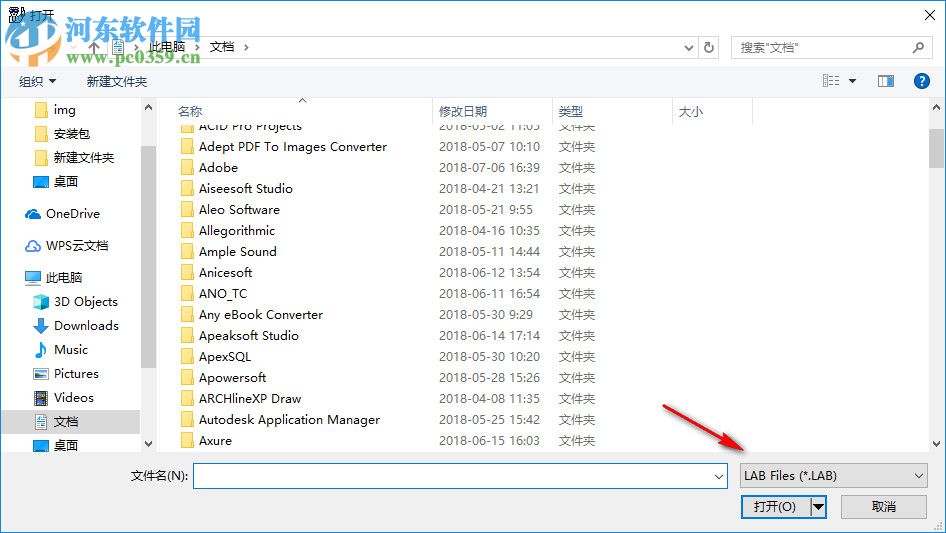Click the img folder icon in sidebar
Screen dimensions: 946x533
(41, 110)
